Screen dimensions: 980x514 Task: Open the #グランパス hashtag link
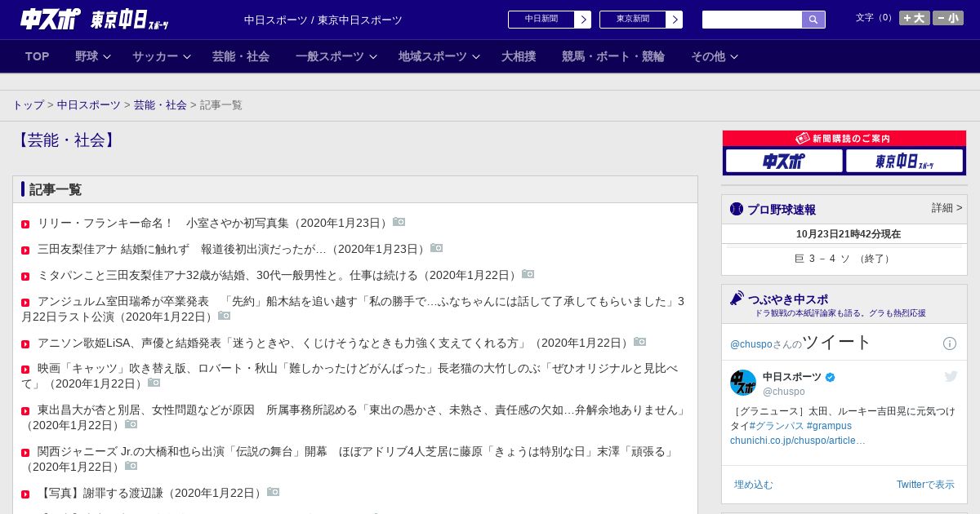[x=776, y=426]
